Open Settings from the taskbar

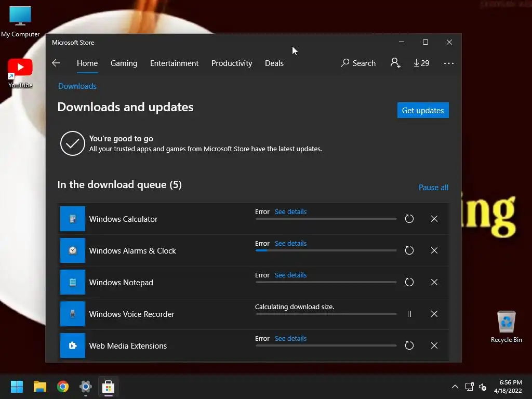point(86,387)
